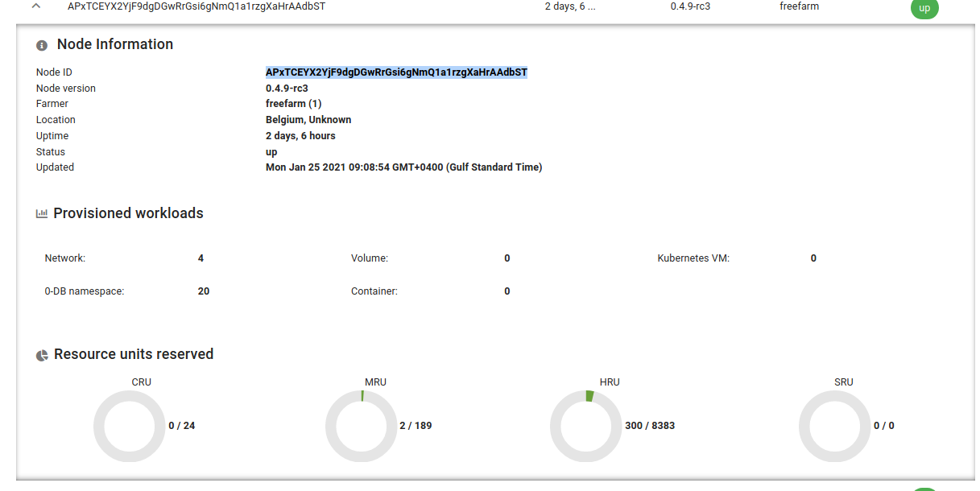980x491 pixels.
Task: Click the '2 days, 6 ...' uptime cell
Action: [x=571, y=6]
